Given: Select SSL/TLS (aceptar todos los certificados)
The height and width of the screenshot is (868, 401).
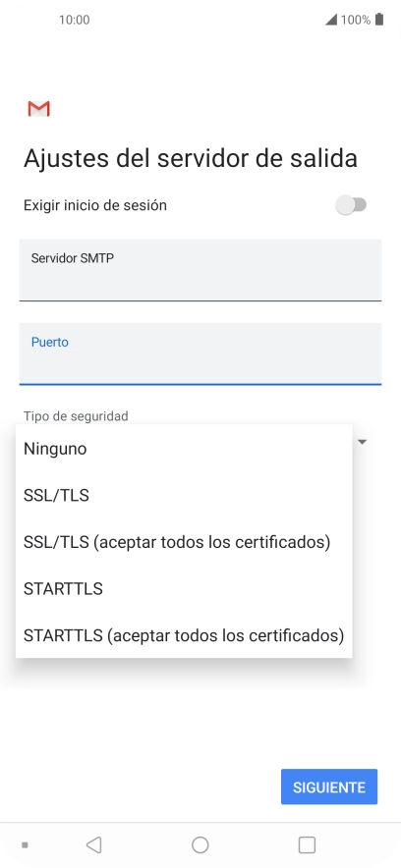Looking at the screenshot, I should pyautogui.click(x=184, y=542).
